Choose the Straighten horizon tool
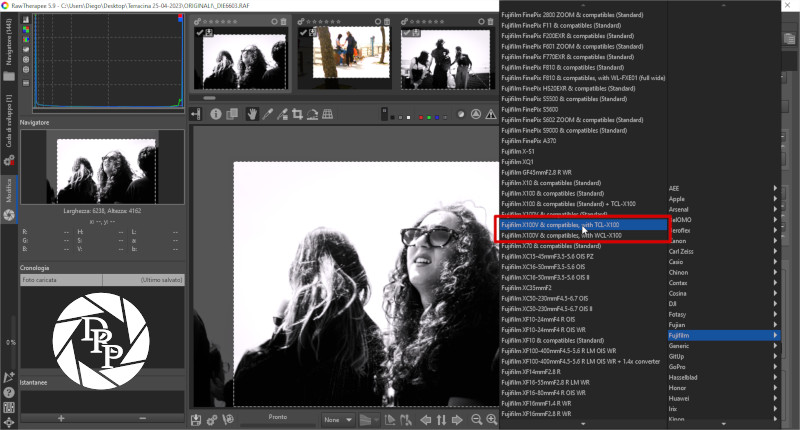This screenshot has width=800, height=430. point(313,114)
